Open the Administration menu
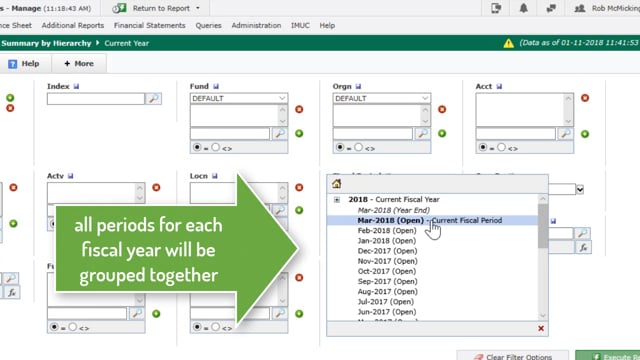This screenshot has height=360, width=640. click(256, 25)
